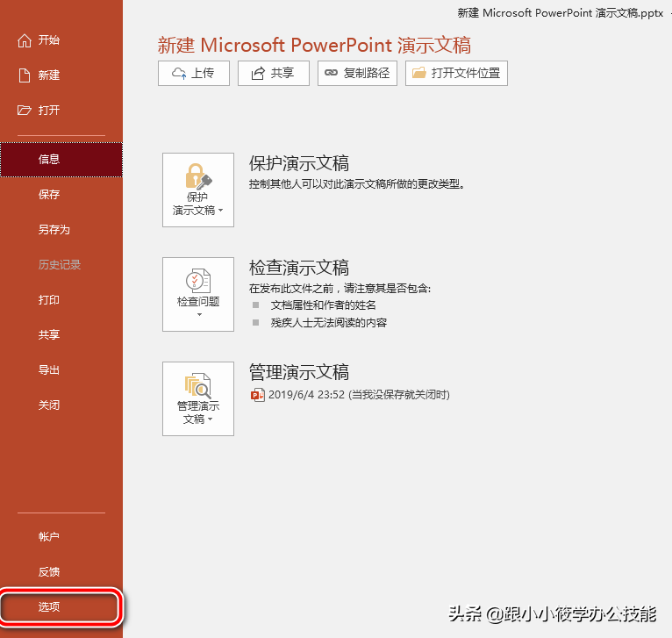The width and height of the screenshot is (672, 638).
Task: Click the text 在发布此文件之前，请注意其是否包含
Action: (340, 289)
